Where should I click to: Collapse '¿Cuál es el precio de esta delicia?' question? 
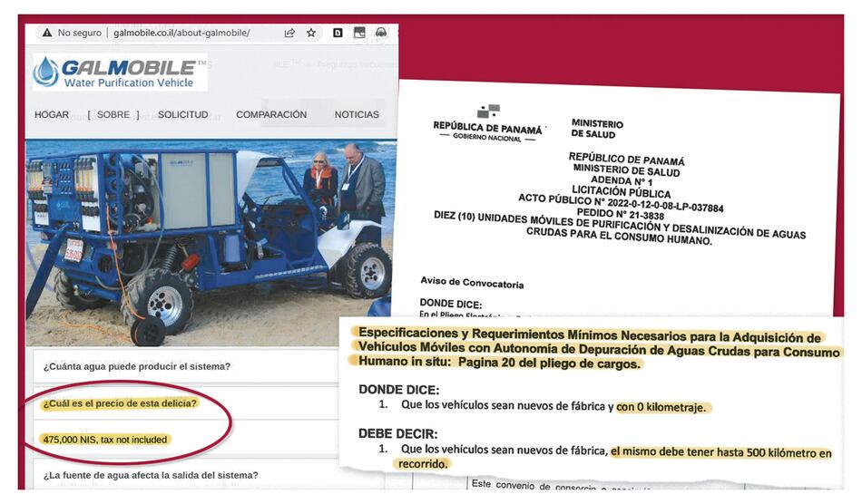[x=120, y=403]
